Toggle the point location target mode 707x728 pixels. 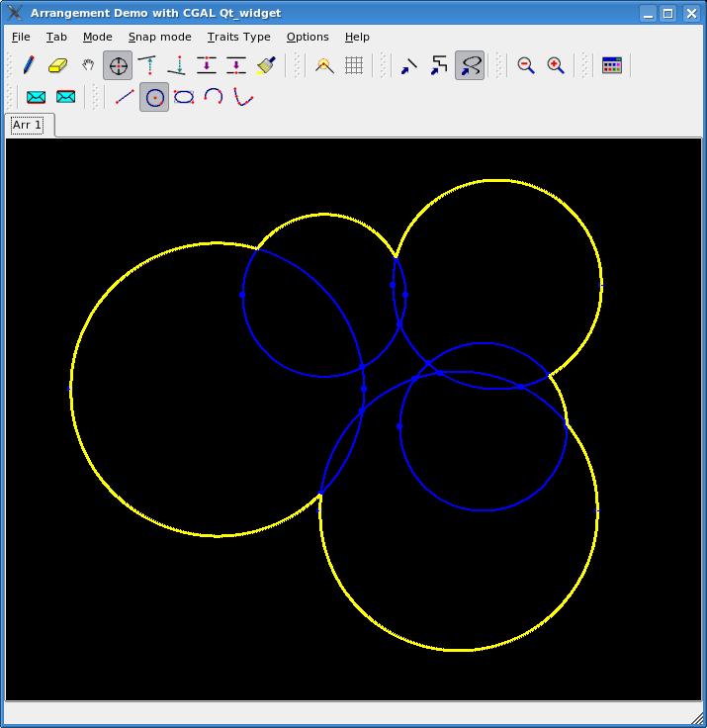click(x=118, y=66)
